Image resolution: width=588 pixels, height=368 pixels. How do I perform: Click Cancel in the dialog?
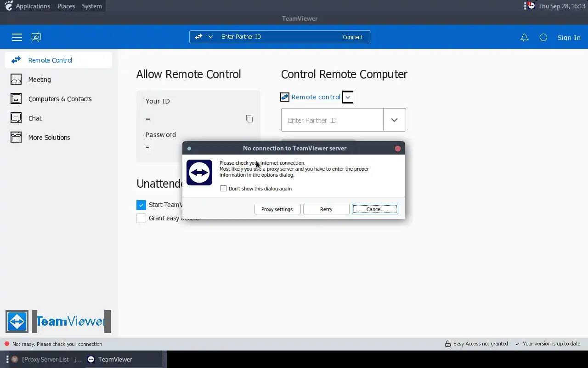tap(375, 209)
